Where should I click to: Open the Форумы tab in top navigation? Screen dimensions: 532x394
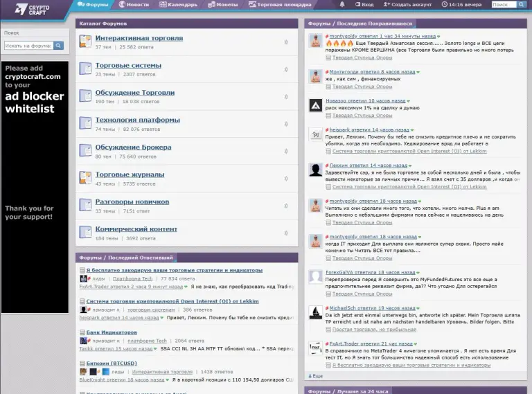click(92, 4)
